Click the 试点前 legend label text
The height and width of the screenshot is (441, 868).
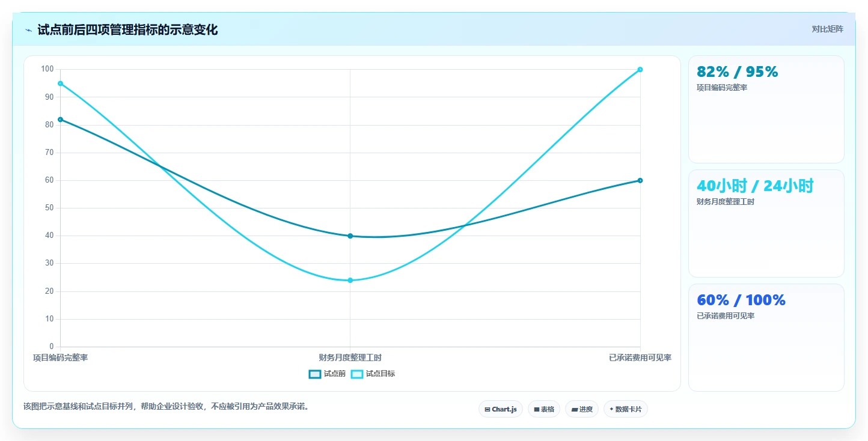click(x=335, y=374)
